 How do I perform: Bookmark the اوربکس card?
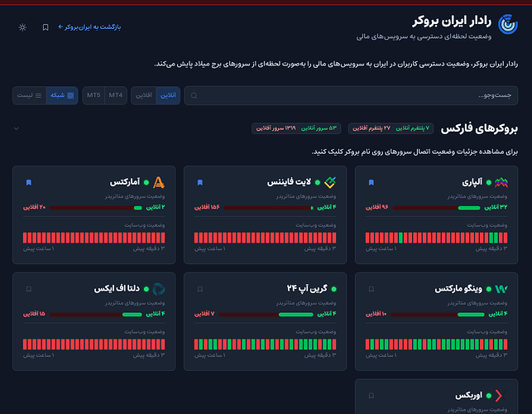click(371, 396)
